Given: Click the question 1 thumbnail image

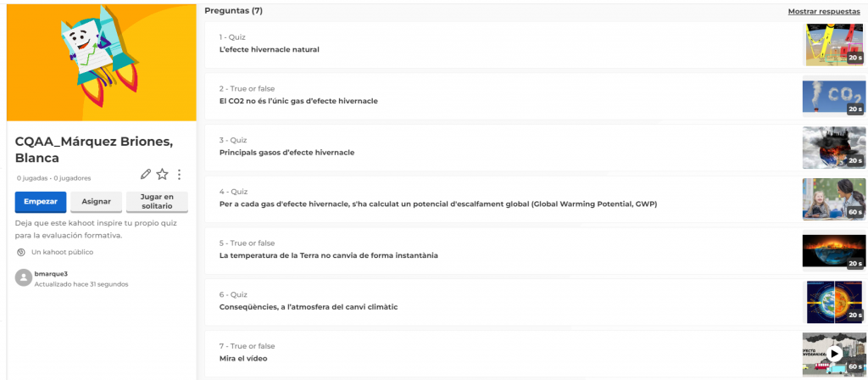Looking at the screenshot, I should pyautogui.click(x=834, y=45).
